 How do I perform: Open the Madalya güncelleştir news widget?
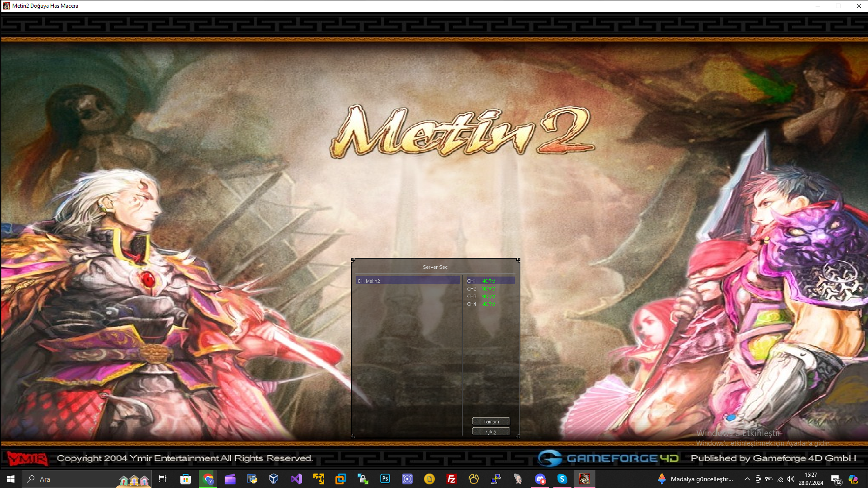pos(695,479)
